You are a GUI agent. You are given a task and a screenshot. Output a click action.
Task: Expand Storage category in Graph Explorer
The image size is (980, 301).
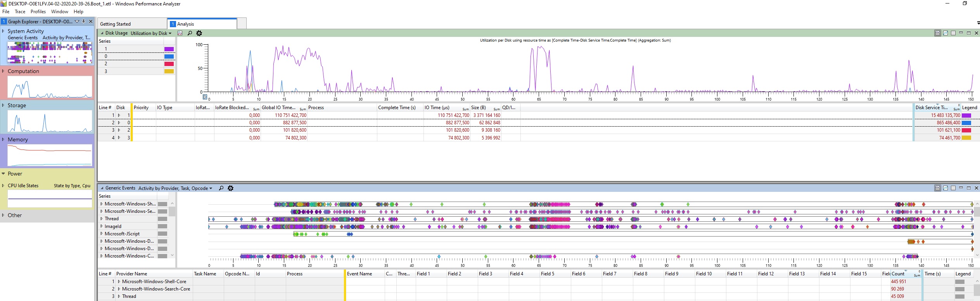3,105
